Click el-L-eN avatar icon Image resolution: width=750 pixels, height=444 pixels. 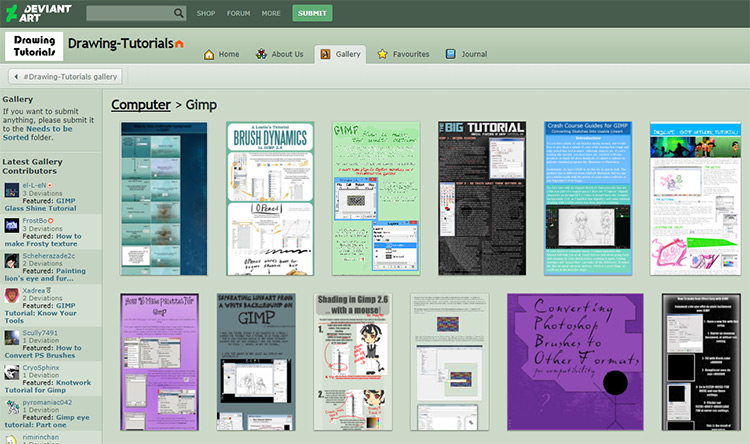pyautogui.click(x=11, y=190)
